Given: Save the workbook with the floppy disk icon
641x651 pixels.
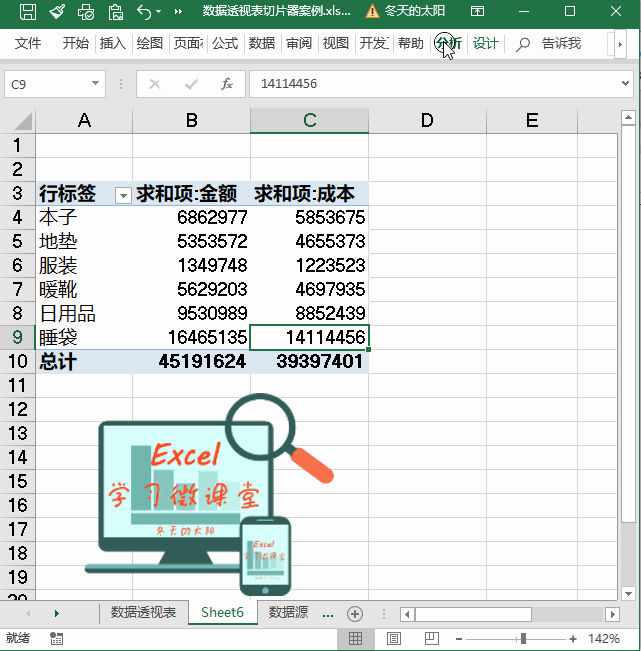Looking at the screenshot, I should tap(28, 11).
